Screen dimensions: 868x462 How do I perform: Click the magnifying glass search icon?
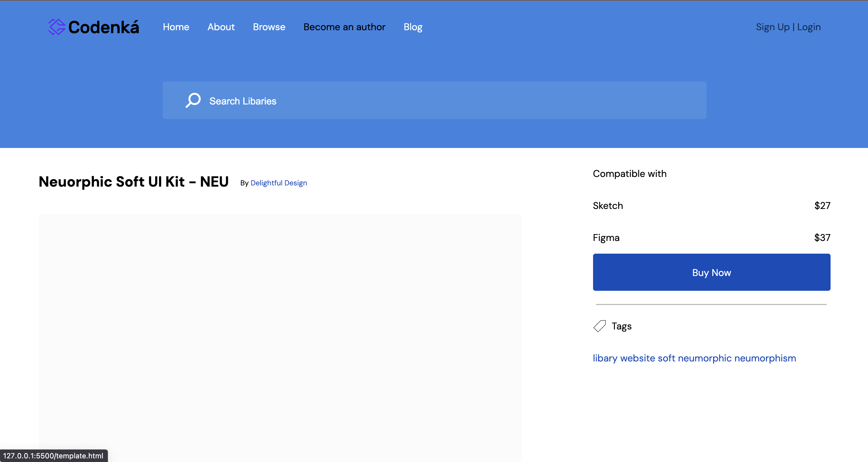click(193, 100)
